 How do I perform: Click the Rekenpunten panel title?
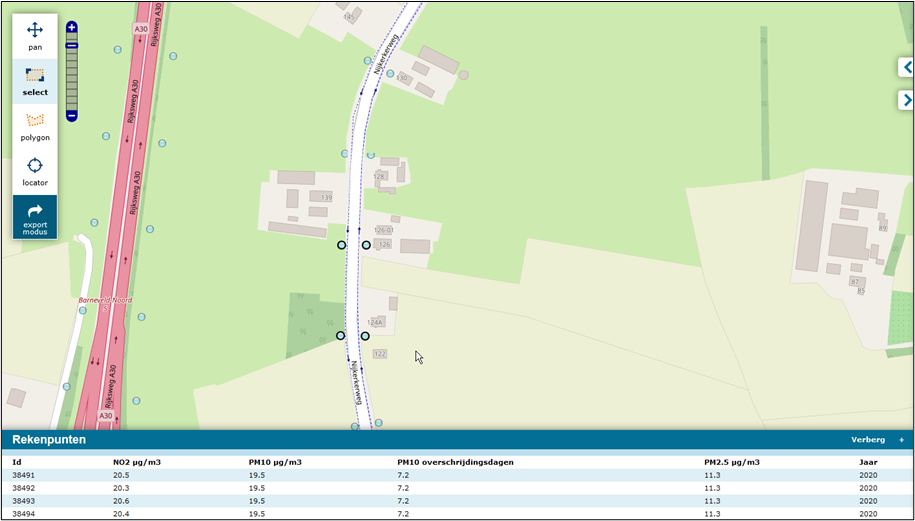click(49, 440)
